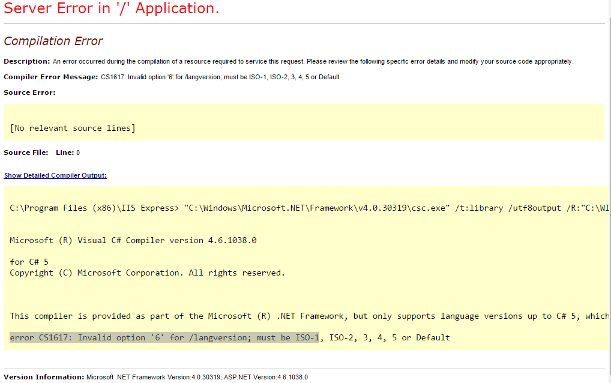The height and width of the screenshot is (383, 611).
Task: Click the 'Description:' label text
Action: tap(26, 62)
